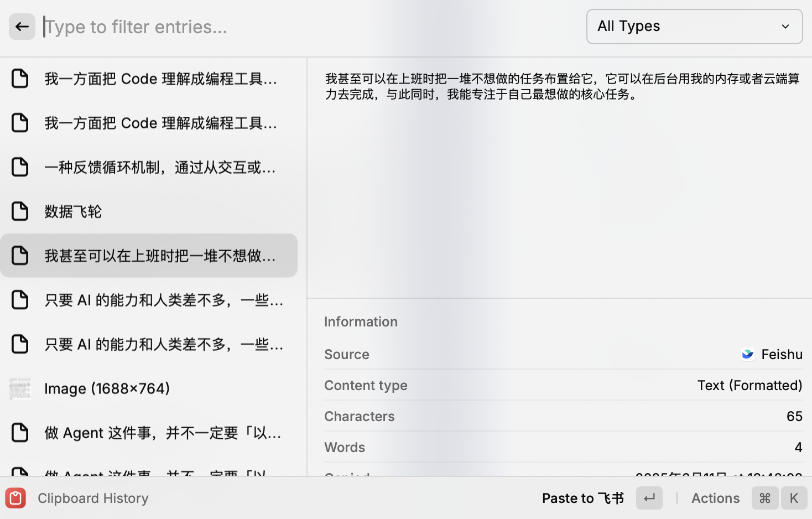Click the Command key icon near Actions
812x519 pixels.
coord(764,498)
